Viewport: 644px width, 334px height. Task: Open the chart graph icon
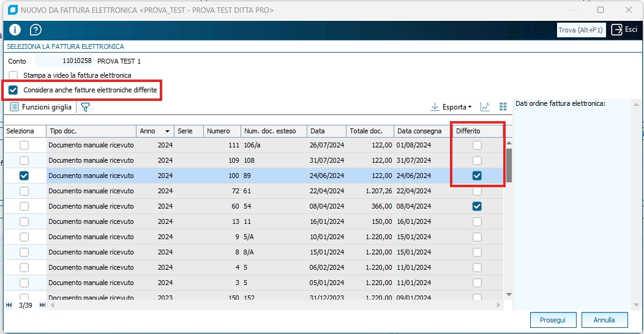click(485, 107)
